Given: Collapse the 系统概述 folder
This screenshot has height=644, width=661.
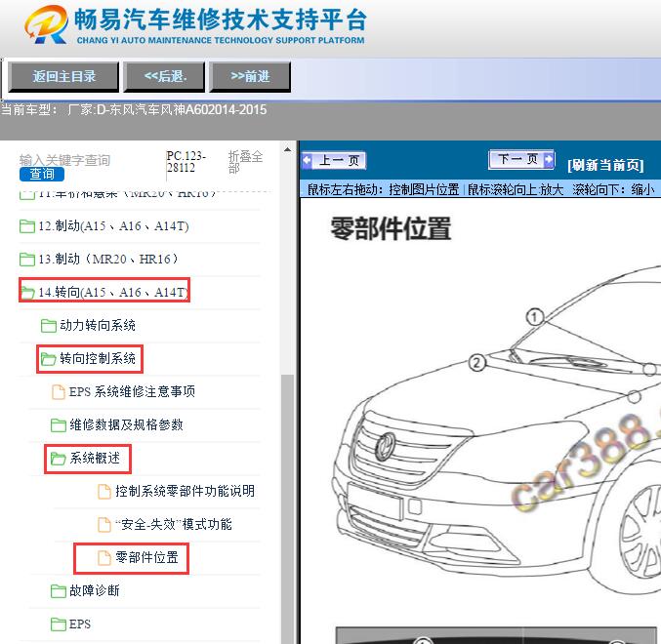Looking at the screenshot, I should click(95, 458).
